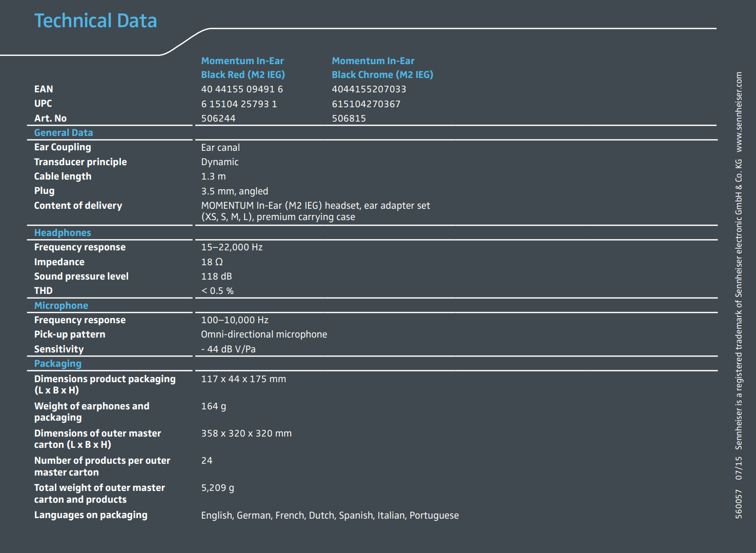Select the '164 g' weight value
This screenshot has width=756, height=553.
coord(213,406)
